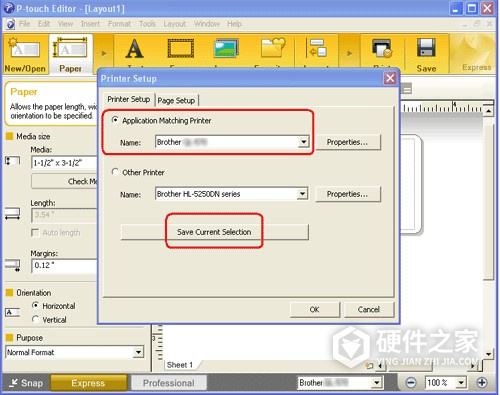
Task: Click the Image insert picture icon
Action: point(226,48)
